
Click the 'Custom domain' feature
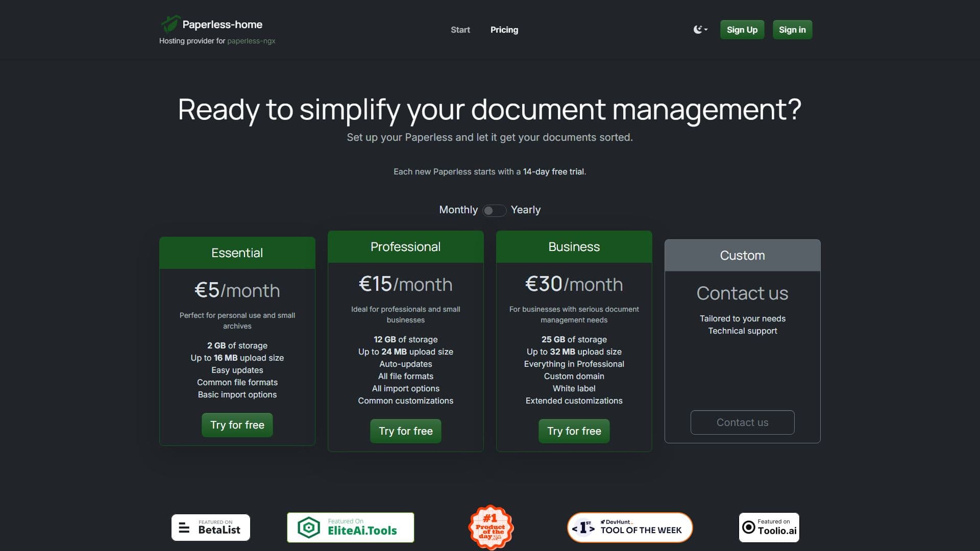[x=574, y=376]
